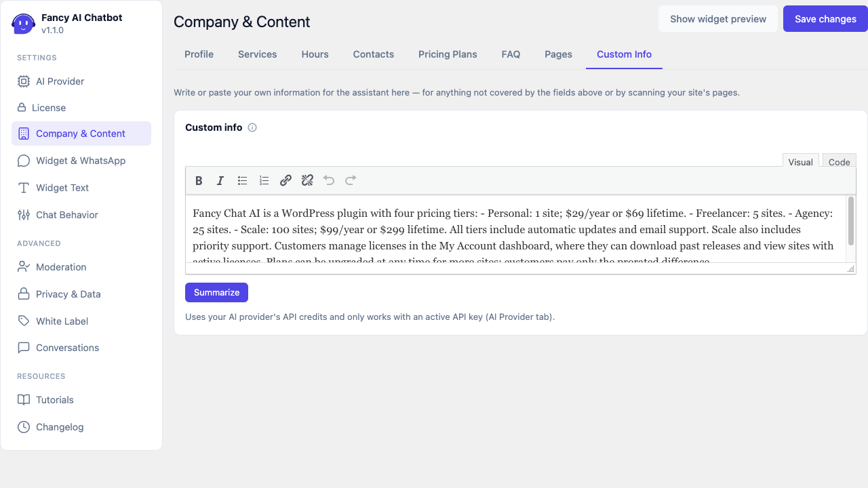Viewport: 868px width, 488px height.
Task: Click the editor resize handle corner
Action: point(851,269)
